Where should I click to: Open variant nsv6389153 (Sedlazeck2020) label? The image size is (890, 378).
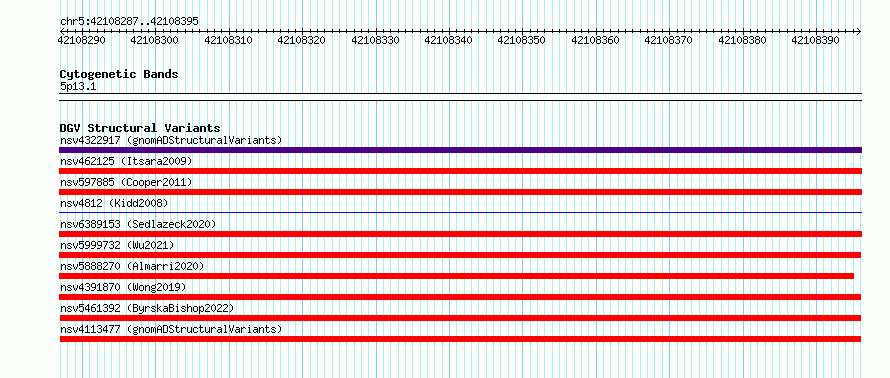138,224
